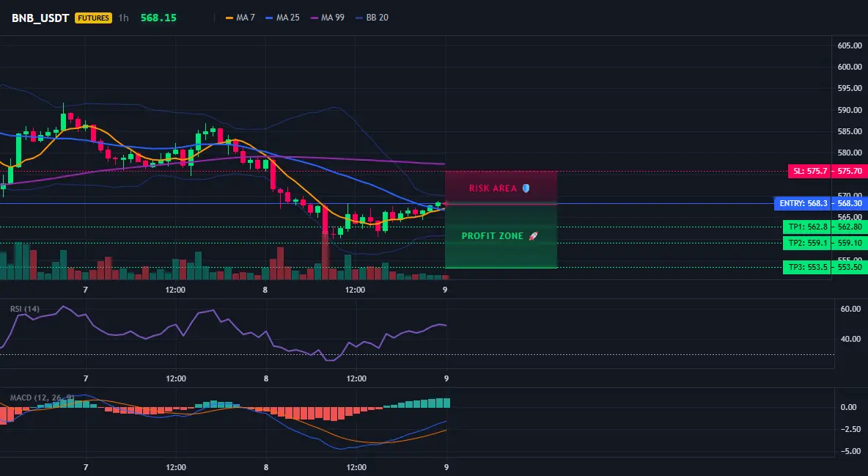Click the 585.00 price axis label
Image resolution: width=868 pixels, height=476 pixels.
850,131
